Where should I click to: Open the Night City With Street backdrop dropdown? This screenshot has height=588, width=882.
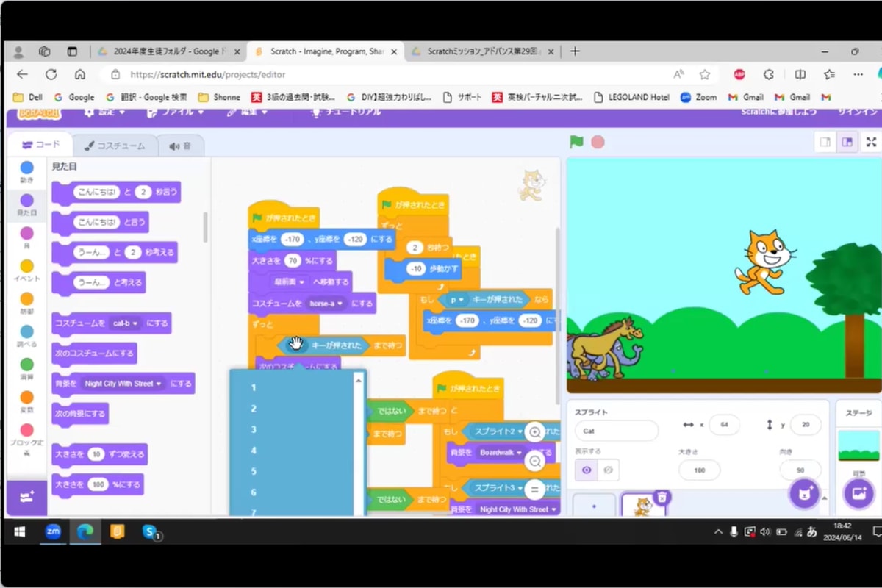click(x=158, y=384)
